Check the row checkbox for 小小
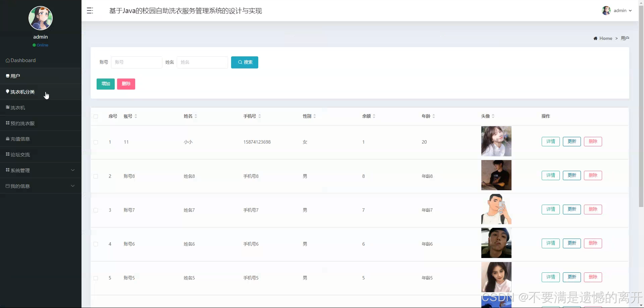The height and width of the screenshot is (308, 644). pyautogui.click(x=96, y=142)
